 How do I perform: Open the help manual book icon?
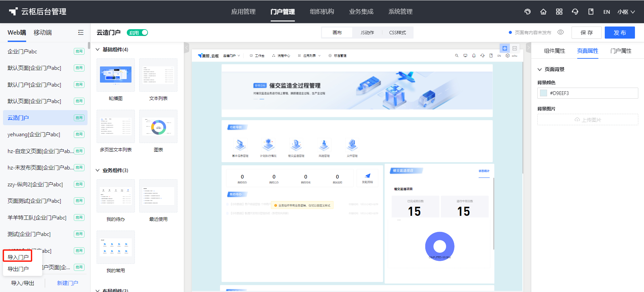tap(591, 12)
